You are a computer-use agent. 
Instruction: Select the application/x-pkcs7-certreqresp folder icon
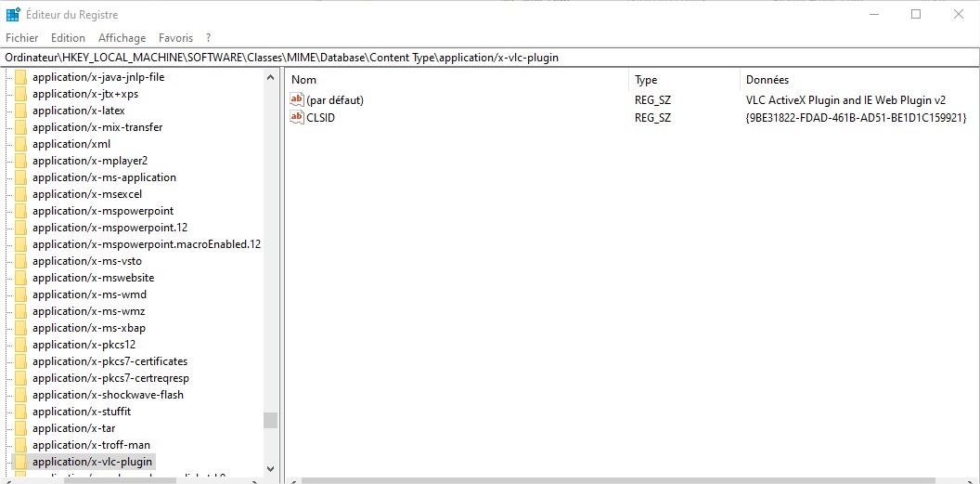(x=21, y=378)
